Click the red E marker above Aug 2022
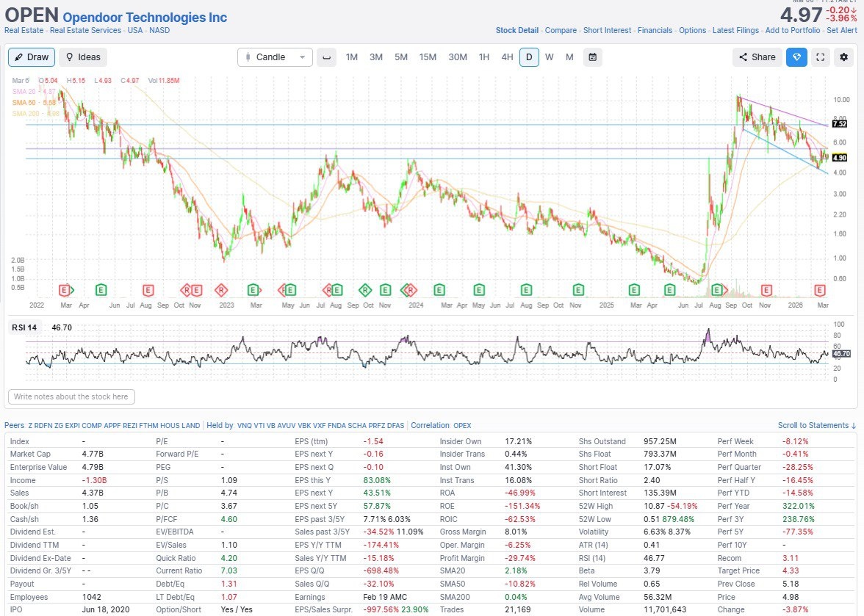The width and height of the screenshot is (864, 616). click(x=148, y=290)
